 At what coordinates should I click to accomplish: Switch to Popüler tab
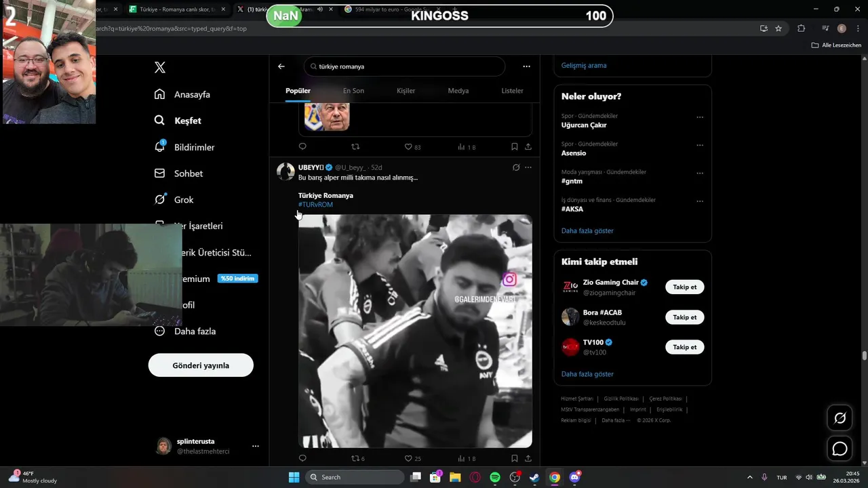pyautogui.click(x=298, y=91)
